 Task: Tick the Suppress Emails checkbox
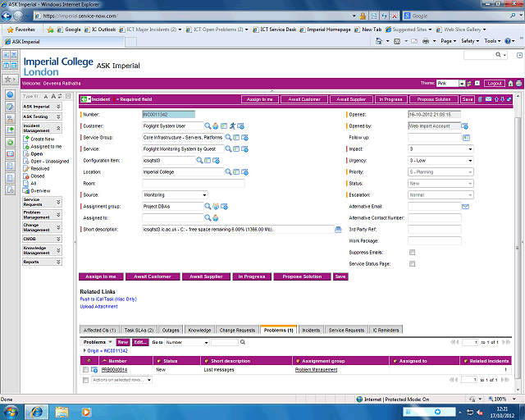pyautogui.click(x=412, y=253)
